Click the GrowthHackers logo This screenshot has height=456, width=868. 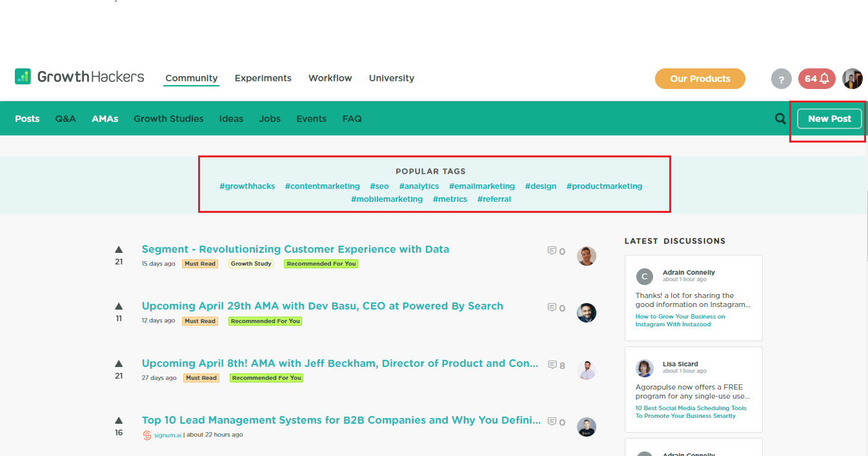tap(79, 77)
